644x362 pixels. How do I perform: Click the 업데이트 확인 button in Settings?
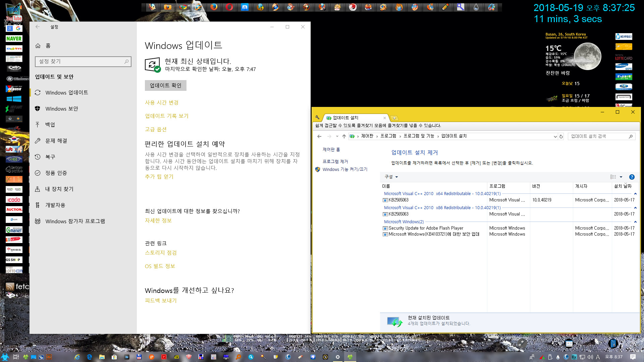tap(166, 85)
